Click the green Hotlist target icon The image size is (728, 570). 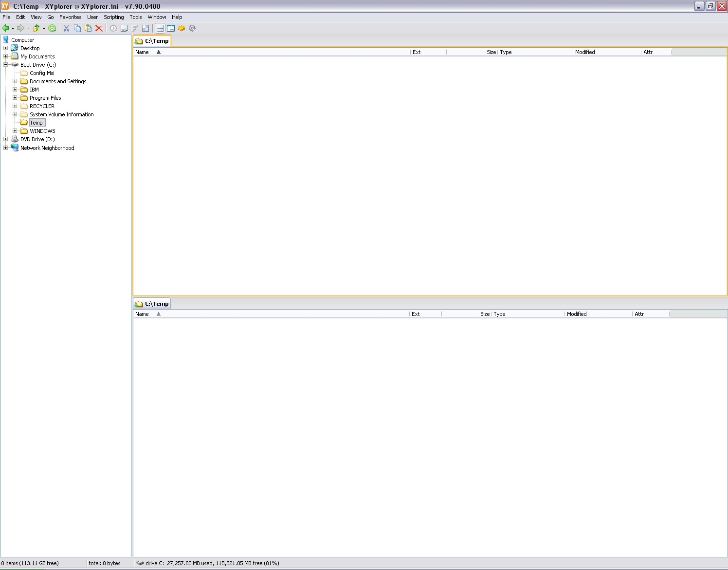coord(52,28)
